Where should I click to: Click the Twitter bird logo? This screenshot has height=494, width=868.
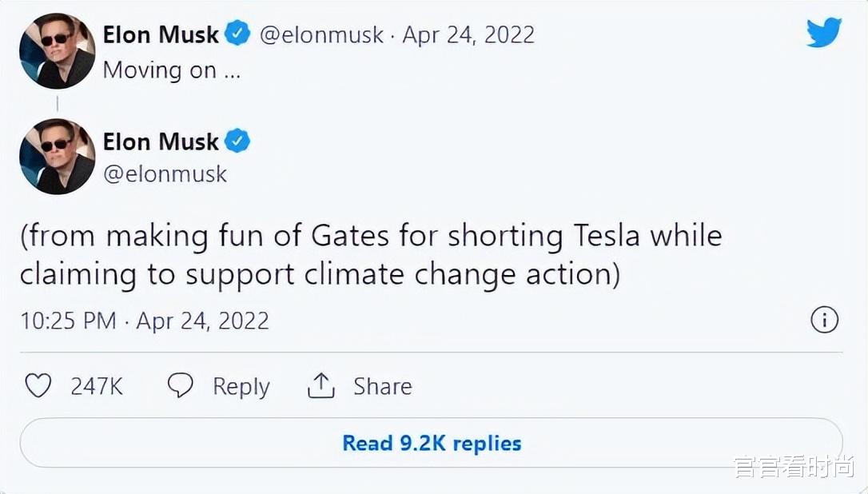point(823,34)
